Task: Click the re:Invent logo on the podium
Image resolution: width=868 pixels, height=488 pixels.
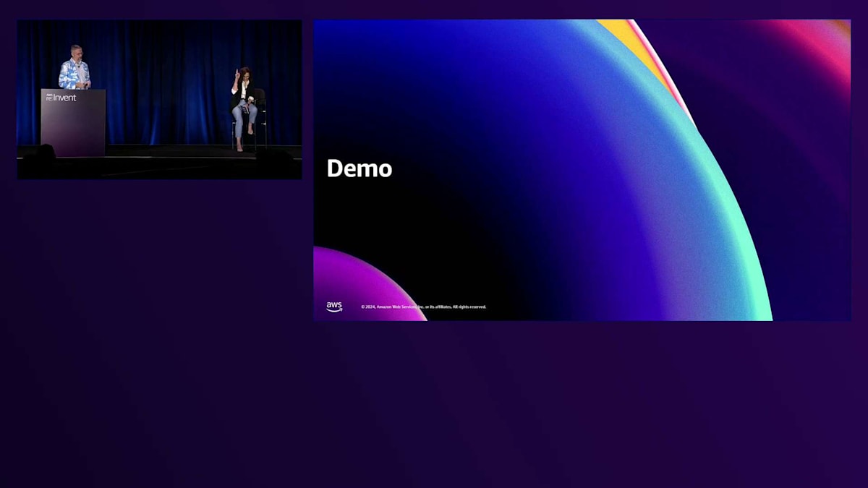Action: pyautogui.click(x=61, y=97)
